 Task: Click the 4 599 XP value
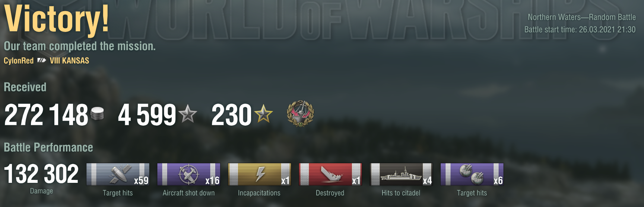(x=147, y=114)
